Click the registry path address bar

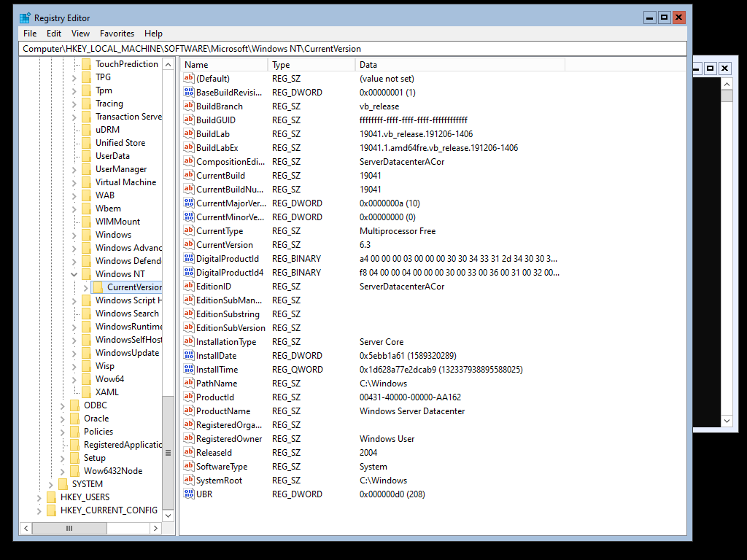tap(353, 49)
